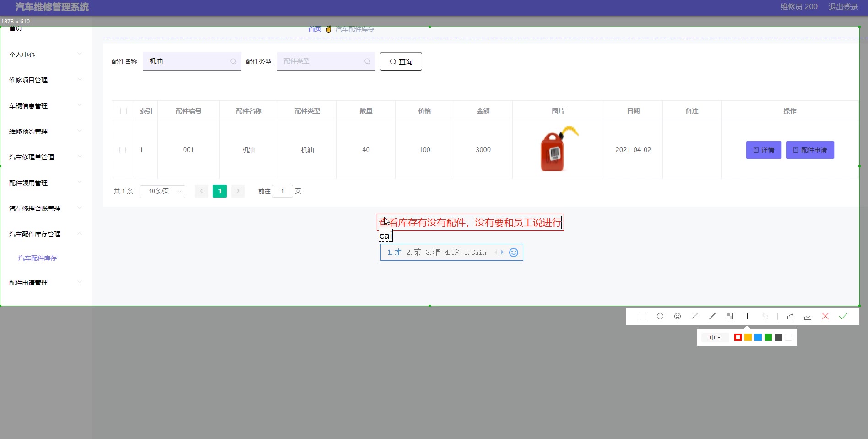Choose the blue color swatch

tap(758, 338)
